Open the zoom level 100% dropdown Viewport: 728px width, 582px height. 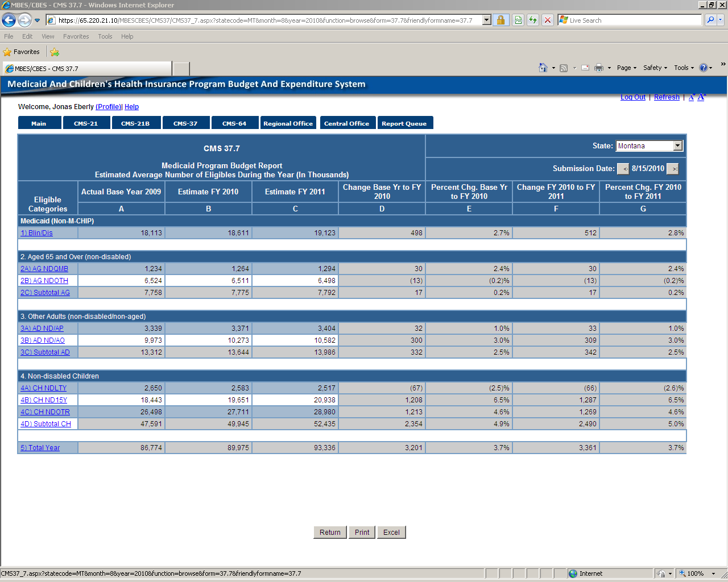[698, 573]
